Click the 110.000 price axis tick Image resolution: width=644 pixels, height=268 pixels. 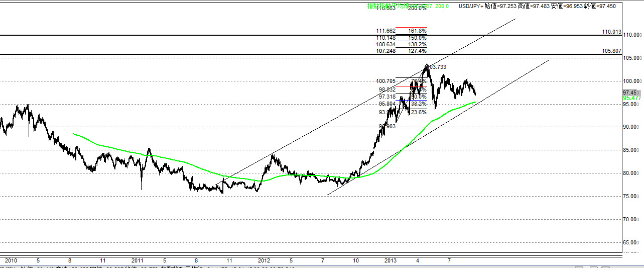point(632,35)
